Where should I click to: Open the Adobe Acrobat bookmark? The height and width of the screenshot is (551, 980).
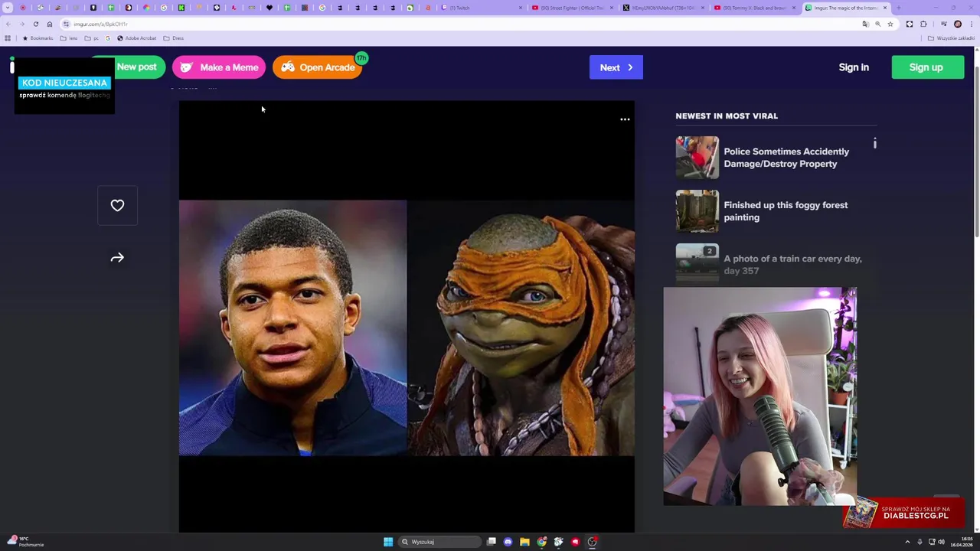137,38
